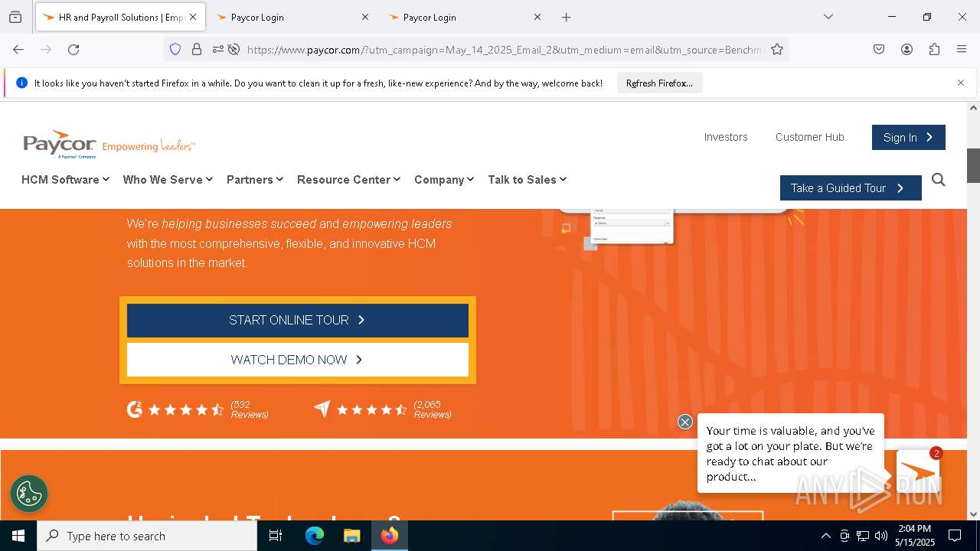
Task: Open the extensions puzzle icon
Action: tap(934, 49)
